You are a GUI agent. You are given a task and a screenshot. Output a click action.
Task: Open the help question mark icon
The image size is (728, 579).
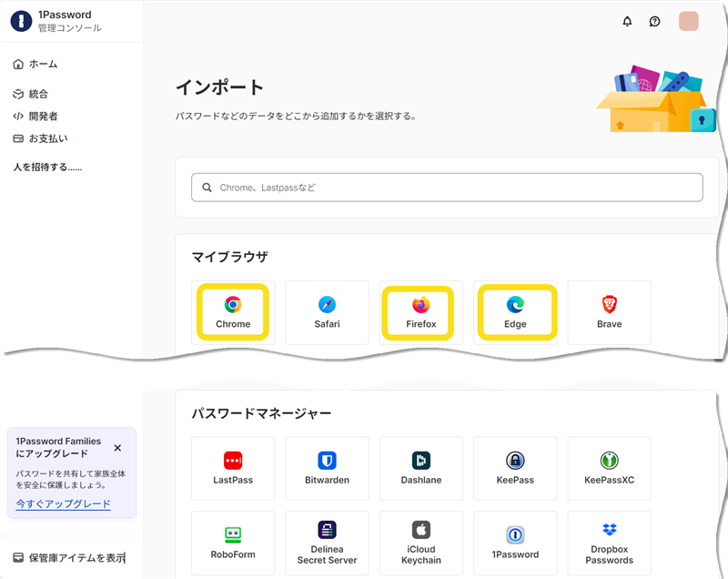[x=654, y=21]
